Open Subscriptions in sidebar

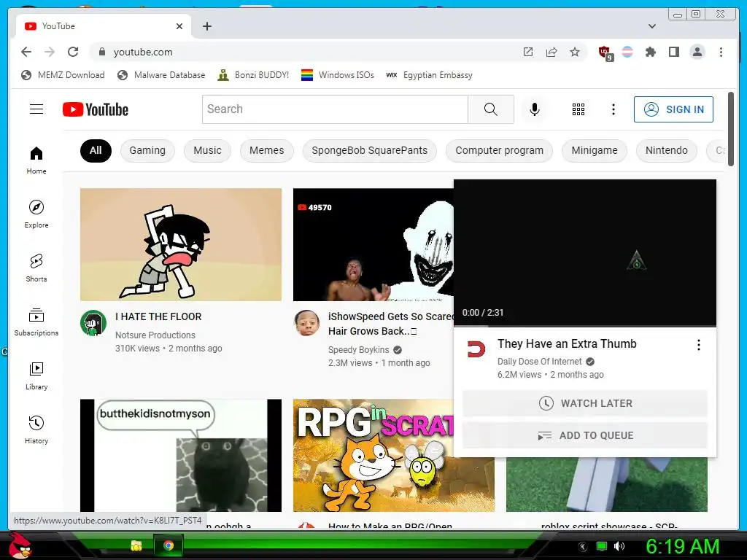tap(36, 322)
